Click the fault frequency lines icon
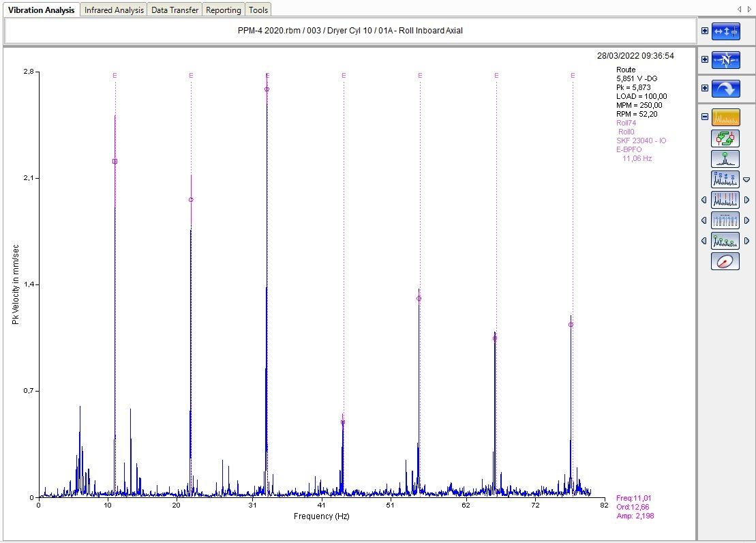The width and height of the screenshot is (756, 543). [725, 200]
